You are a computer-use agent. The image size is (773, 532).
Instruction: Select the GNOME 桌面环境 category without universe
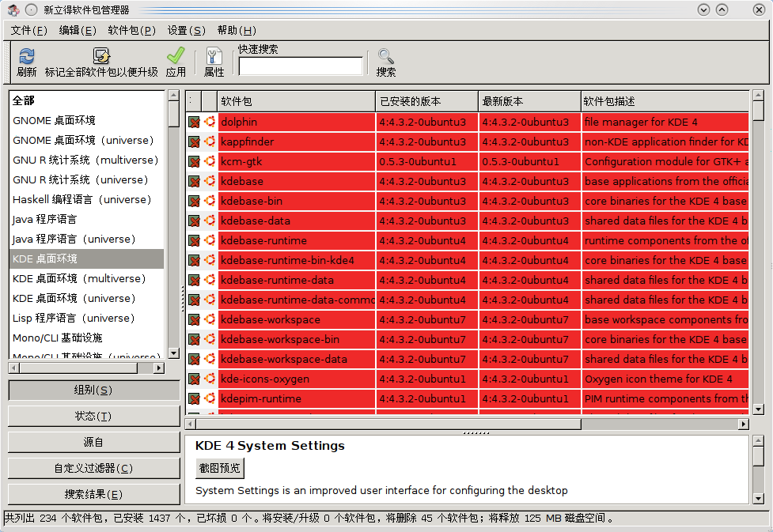pos(87,120)
